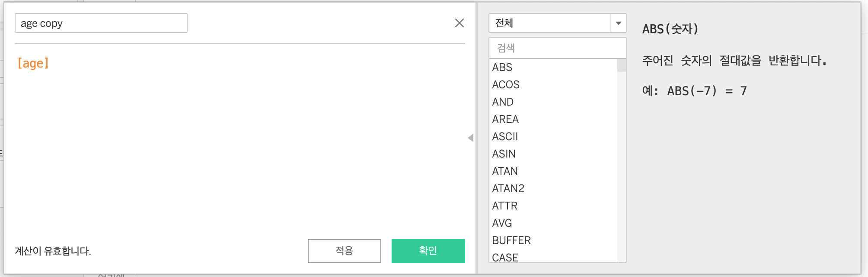The image size is (868, 277).
Task: Confirm with the green 확인 button
Action: point(428,251)
